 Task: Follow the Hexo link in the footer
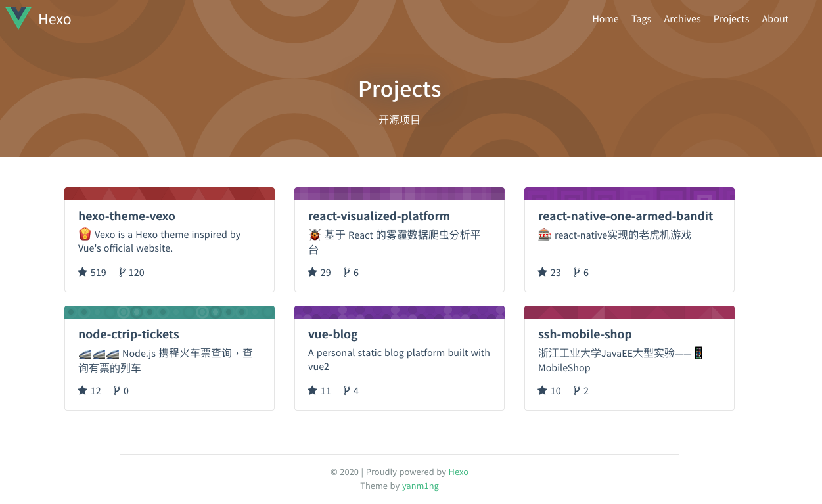pyautogui.click(x=458, y=472)
